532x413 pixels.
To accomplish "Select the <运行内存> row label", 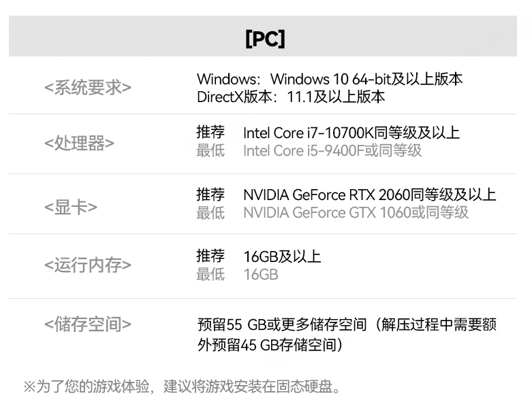I will tap(88, 265).
